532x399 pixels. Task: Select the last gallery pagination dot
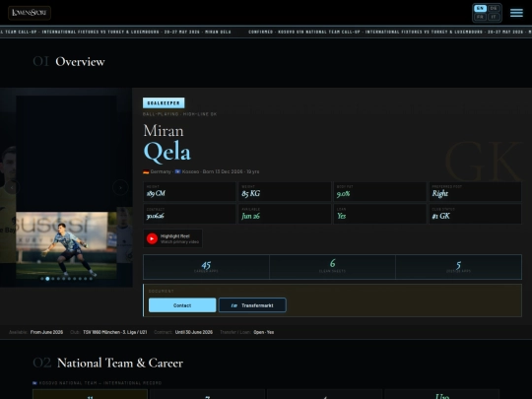91,279
